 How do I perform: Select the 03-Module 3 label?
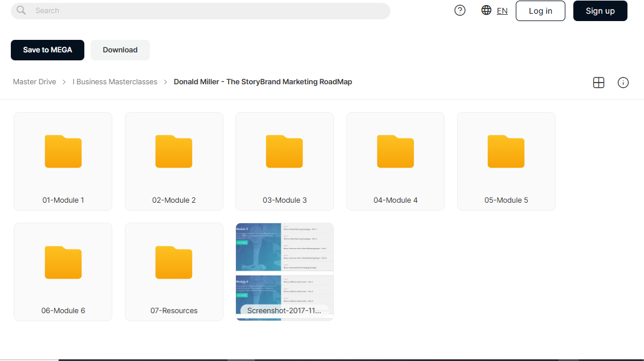click(x=284, y=200)
